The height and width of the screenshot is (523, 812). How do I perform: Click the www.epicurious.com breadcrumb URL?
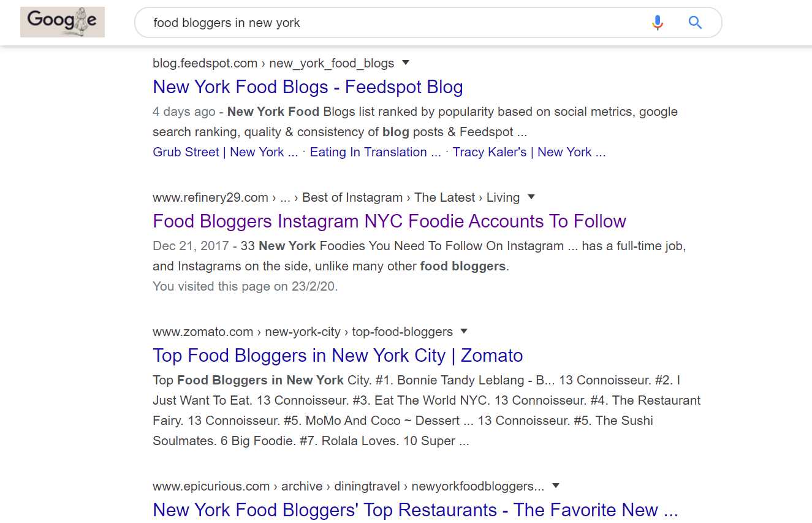click(211, 486)
